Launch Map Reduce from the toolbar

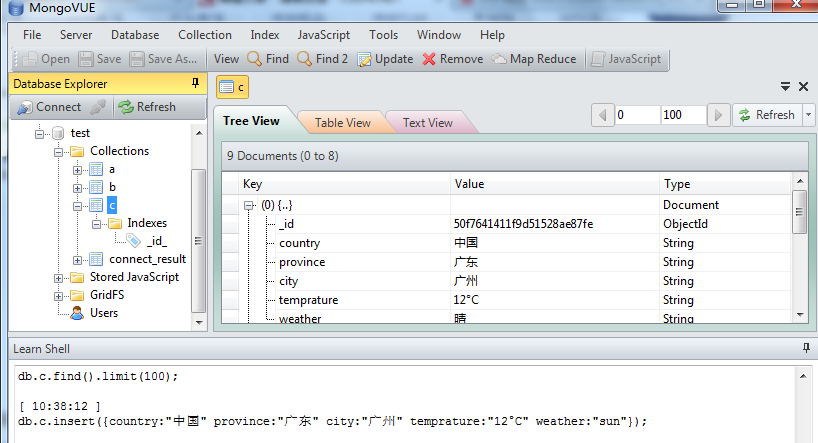(x=499, y=59)
